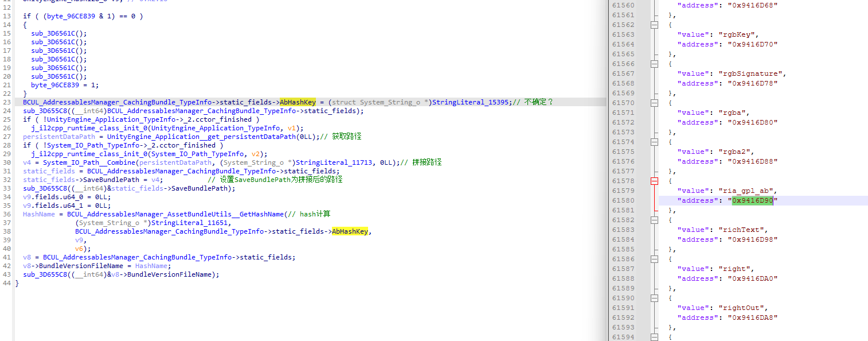Collapse the rightOut entry fold marker
Viewport: 868px width, 341px height.
click(654, 298)
